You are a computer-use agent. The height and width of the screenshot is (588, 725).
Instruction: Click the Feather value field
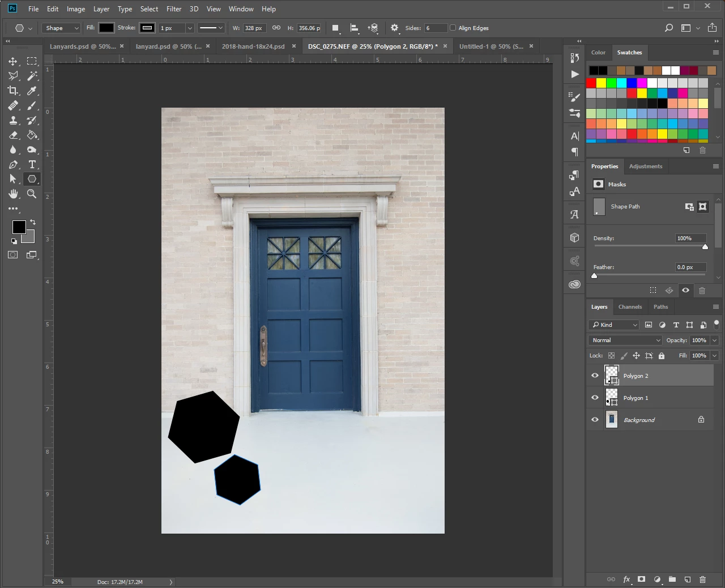690,267
